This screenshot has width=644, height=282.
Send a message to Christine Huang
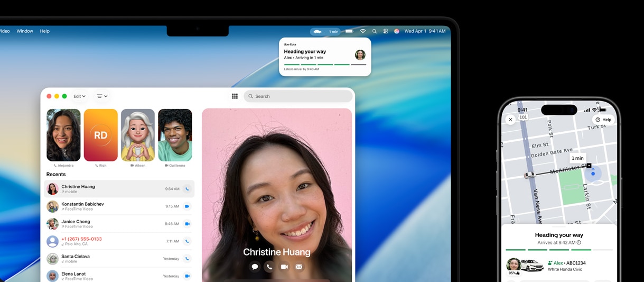(x=255, y=267)
